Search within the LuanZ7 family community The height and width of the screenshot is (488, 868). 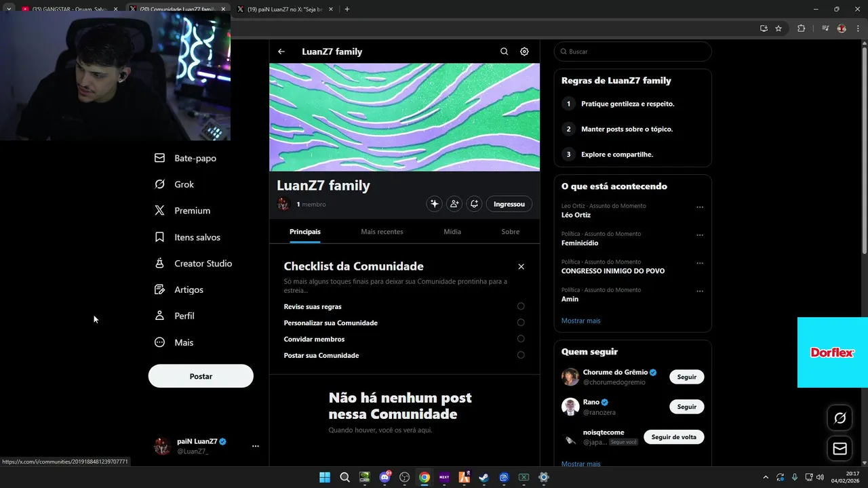[504, 52]
